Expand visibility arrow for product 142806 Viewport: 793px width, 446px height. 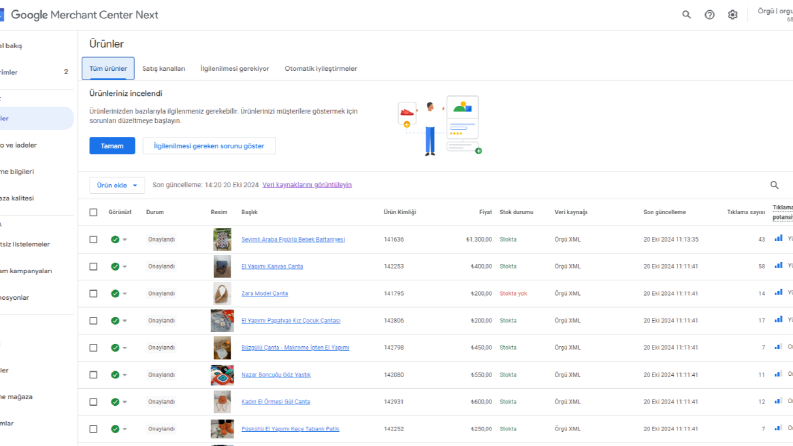coord(125,321)
